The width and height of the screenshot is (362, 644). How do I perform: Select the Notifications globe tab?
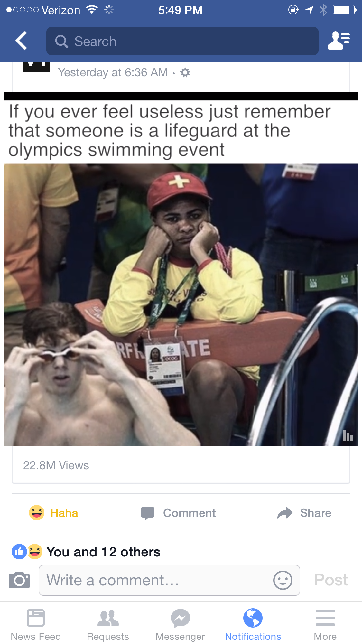coord(253,625)
